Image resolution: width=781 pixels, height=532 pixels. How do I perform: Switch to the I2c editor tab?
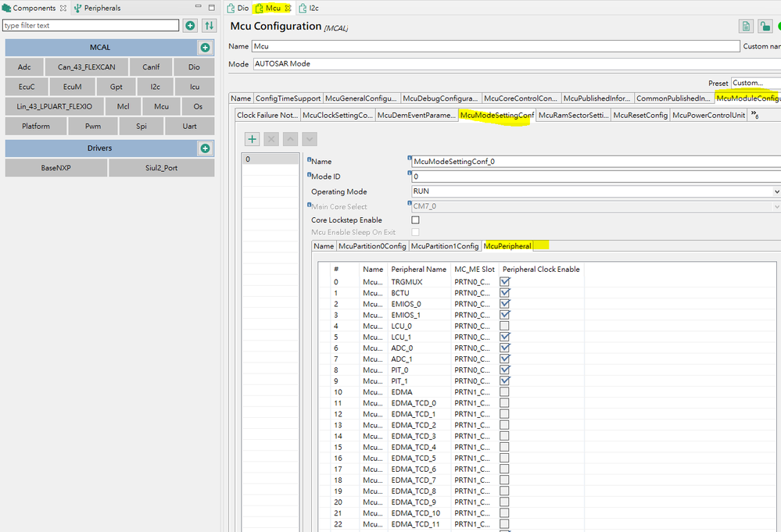[x=309, y=8]
